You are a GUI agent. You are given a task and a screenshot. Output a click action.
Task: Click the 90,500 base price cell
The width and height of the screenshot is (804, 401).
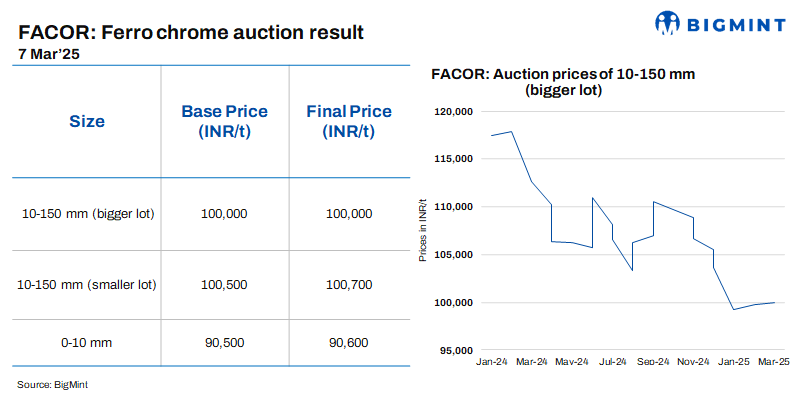coord(224,343)
